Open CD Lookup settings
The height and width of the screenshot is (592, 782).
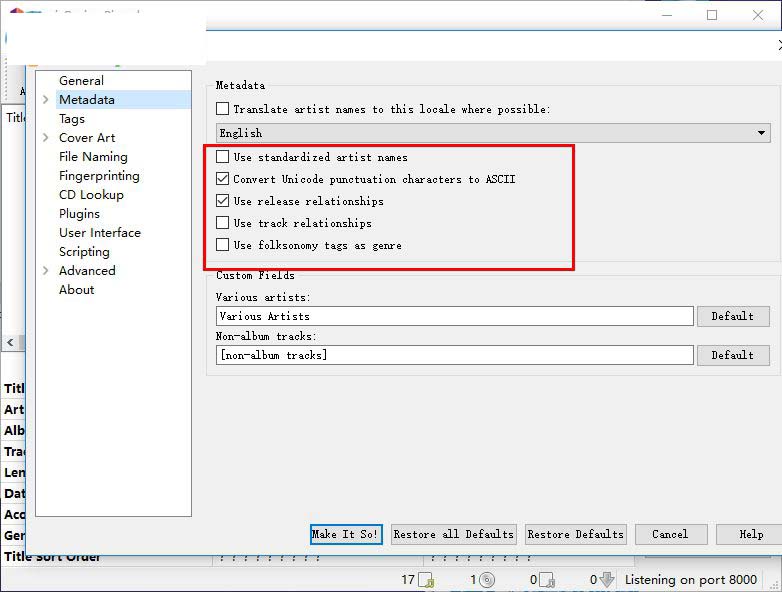(x=91, y=195)
